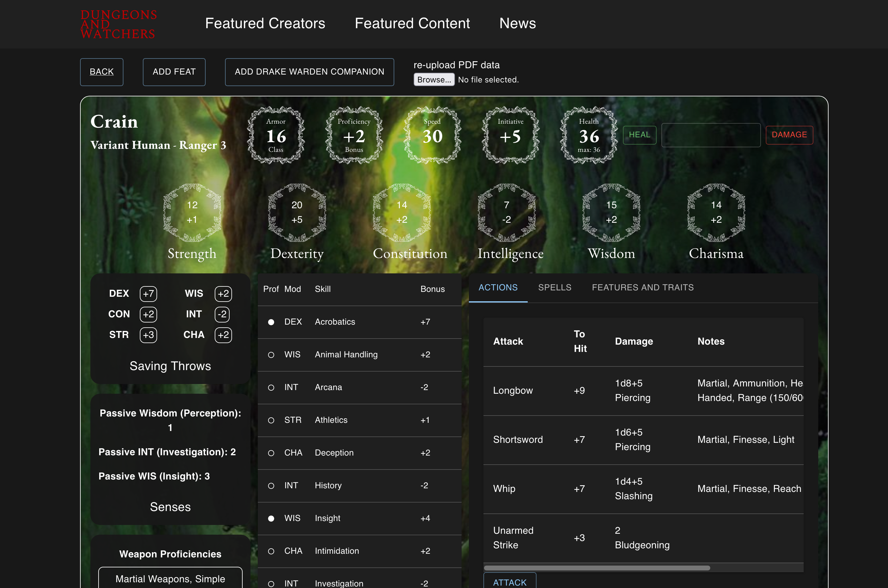This screenshot has height=588, width=888.
Task: Open Featured Creators in the nav
Action: coord(265,23)
